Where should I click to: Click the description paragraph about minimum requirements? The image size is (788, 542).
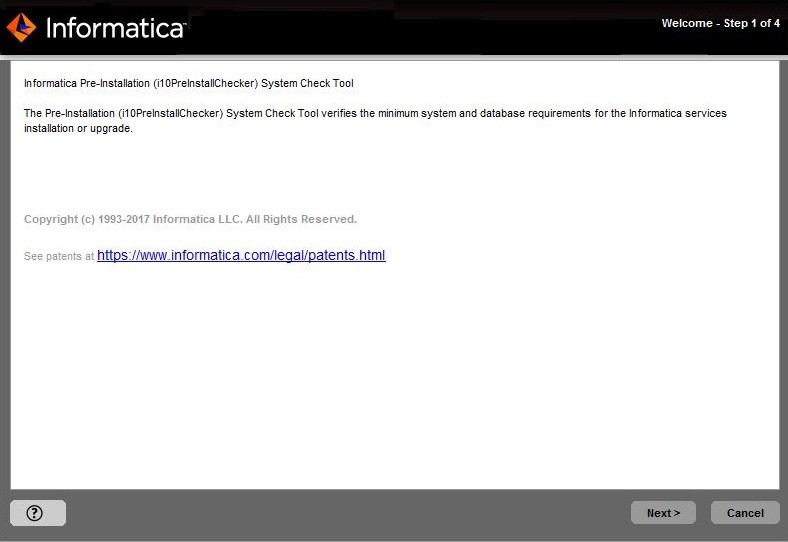(375, 121)
